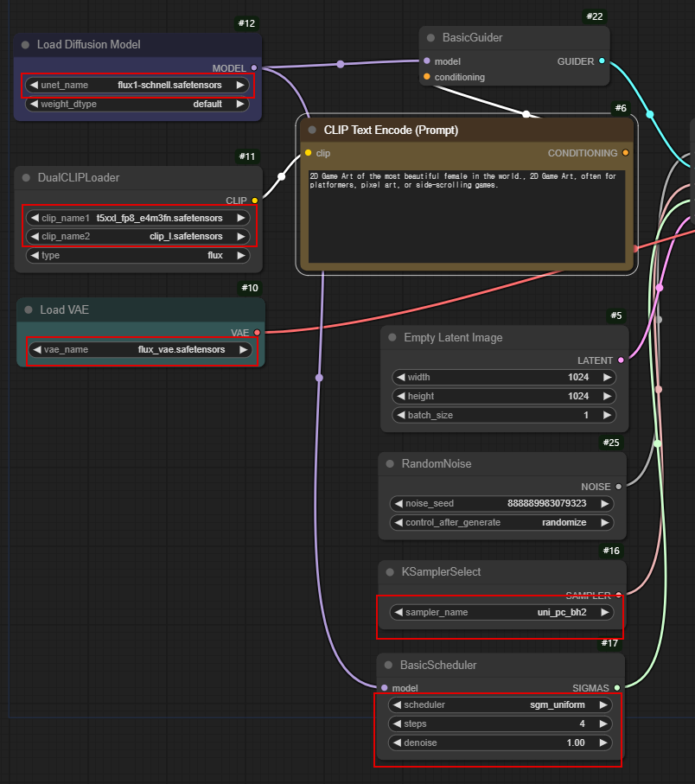This screenshot has width=695, height=784.
Task: Select previous scheduler with left arrow
Action: 397,705
